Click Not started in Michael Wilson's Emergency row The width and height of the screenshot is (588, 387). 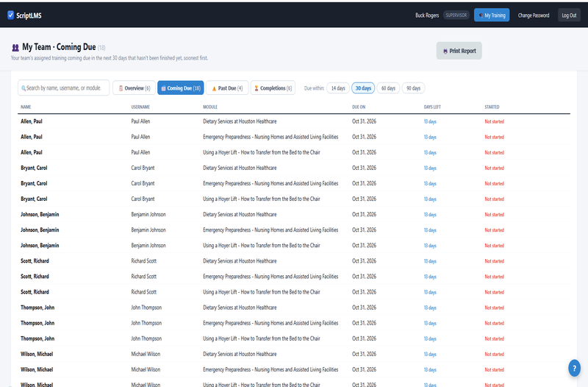click(494, 370)
